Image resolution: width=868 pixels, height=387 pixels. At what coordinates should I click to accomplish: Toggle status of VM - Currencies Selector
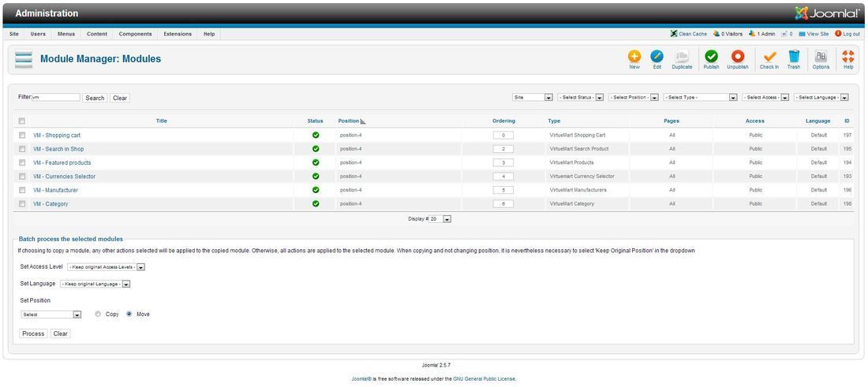point(316,177)
